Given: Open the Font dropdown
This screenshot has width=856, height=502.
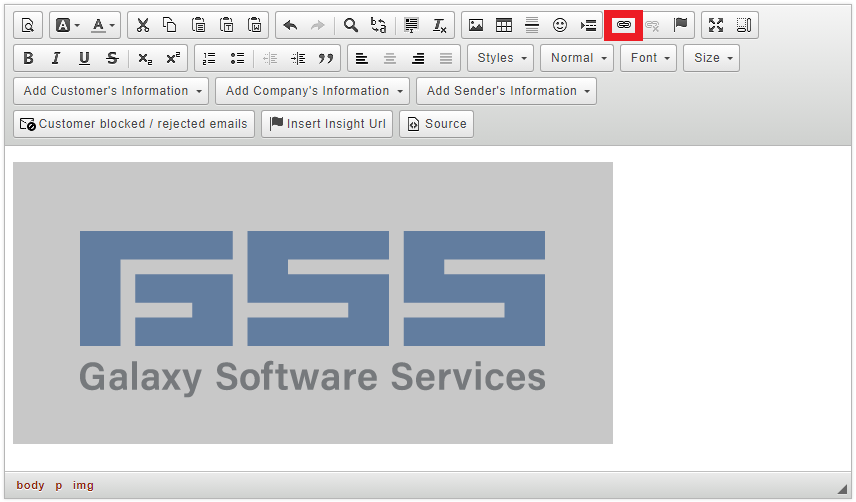Looking at the screenshot, I should [x=649, y=58].
